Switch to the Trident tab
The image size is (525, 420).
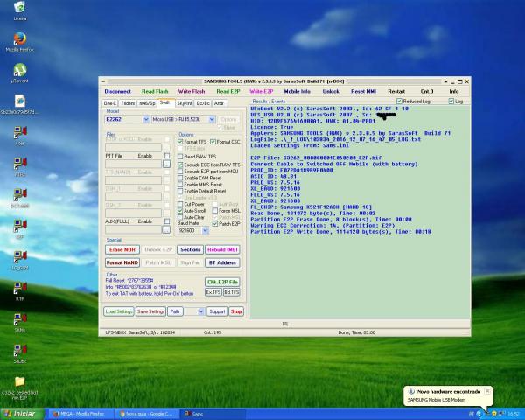[128, 103]
